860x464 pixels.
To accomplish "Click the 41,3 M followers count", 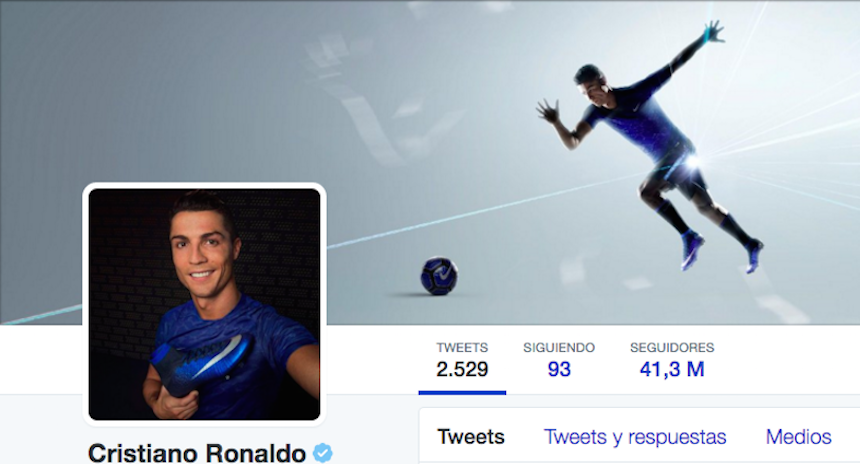I will [672, 370].
